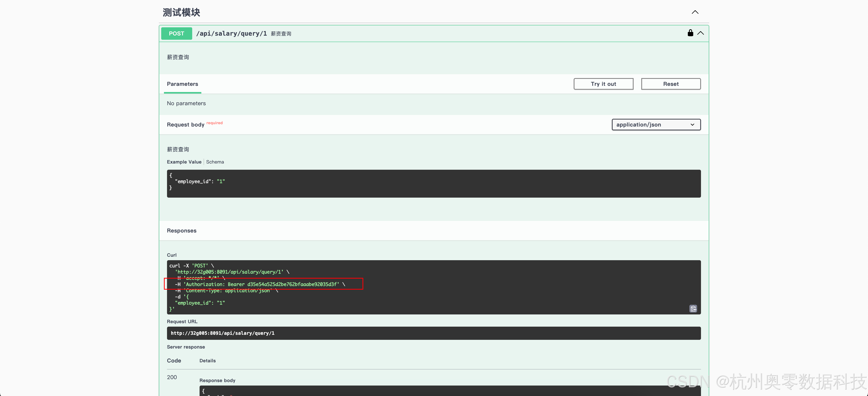Click the 200 response code
Image resolution: width=868 pixels, height=396 pixels.
coord(172,377)
